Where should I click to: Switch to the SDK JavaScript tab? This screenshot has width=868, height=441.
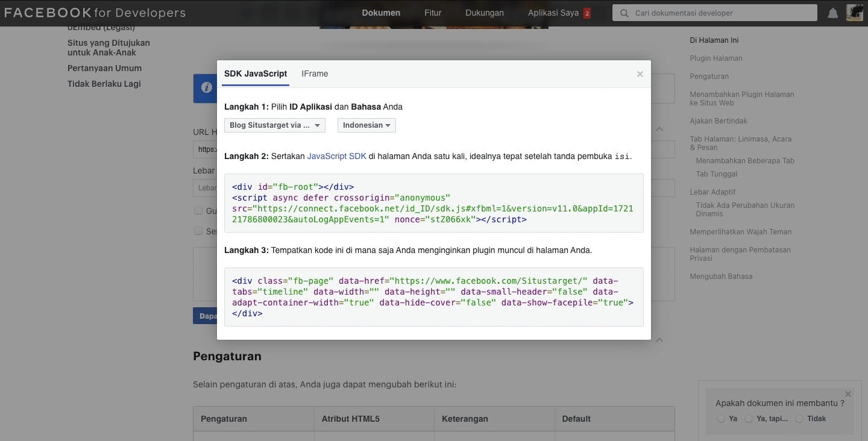click(x=256, y=73)
